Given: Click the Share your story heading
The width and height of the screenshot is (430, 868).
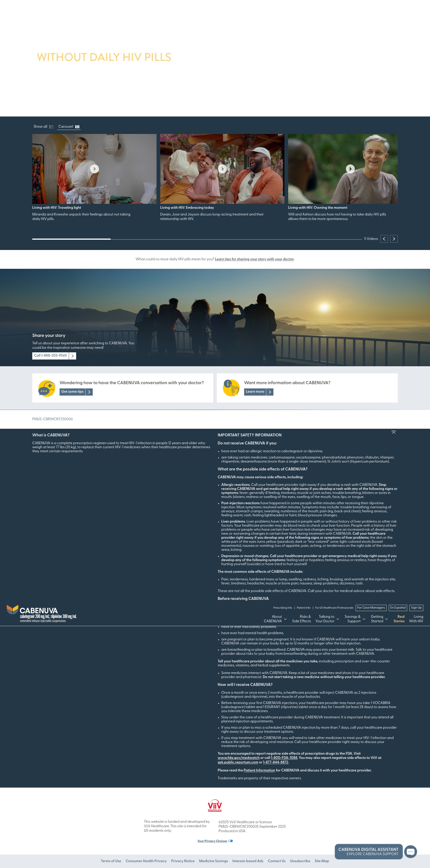Looking at the screenshot, I should tap(49, 336).
